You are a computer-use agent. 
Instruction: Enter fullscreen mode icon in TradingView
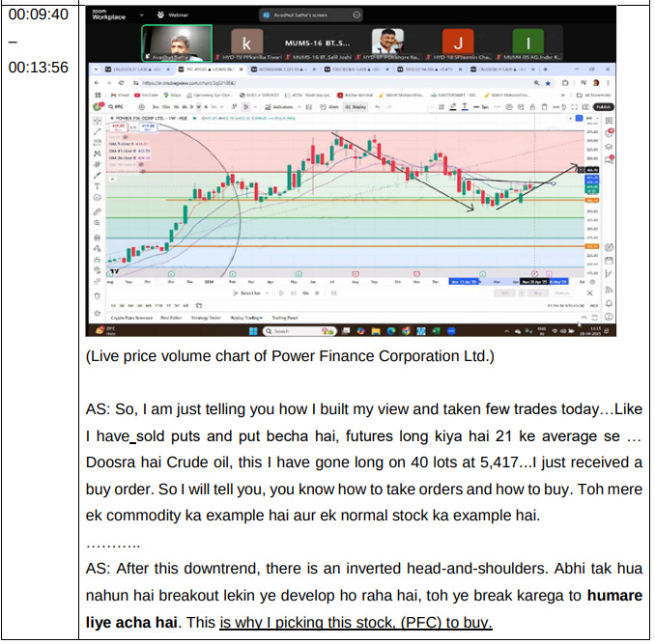tap(575, 107)
